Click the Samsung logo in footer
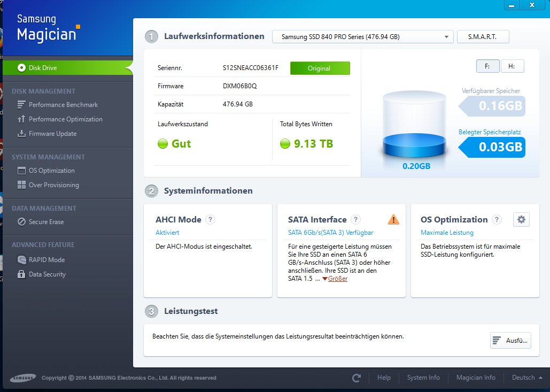Viewport: 550px width, 392px height. (23, 378)
